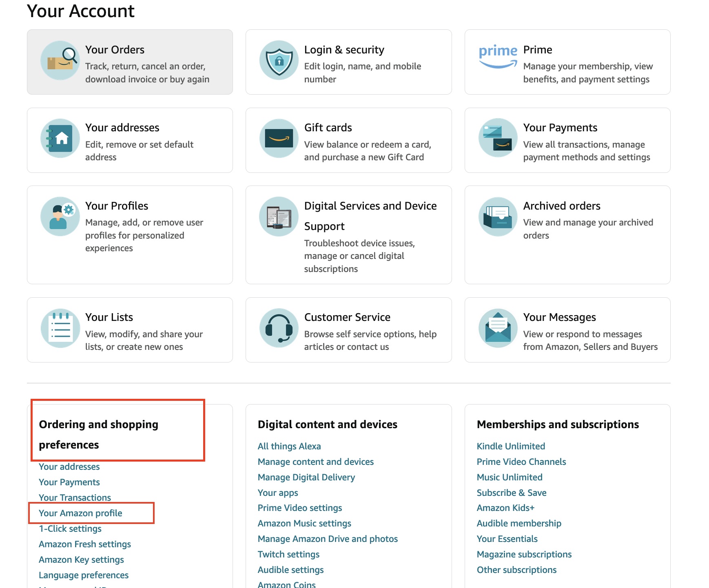Open Twitch settings link
This screenshot has width=709, height=588.
coord(288,554)
